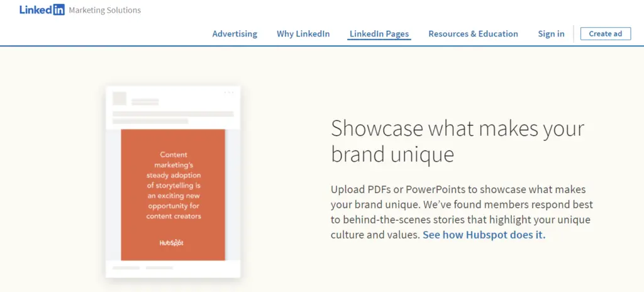Click the three-dot menu on the mock post
This screenshot has width=644, height=292.
229,93
